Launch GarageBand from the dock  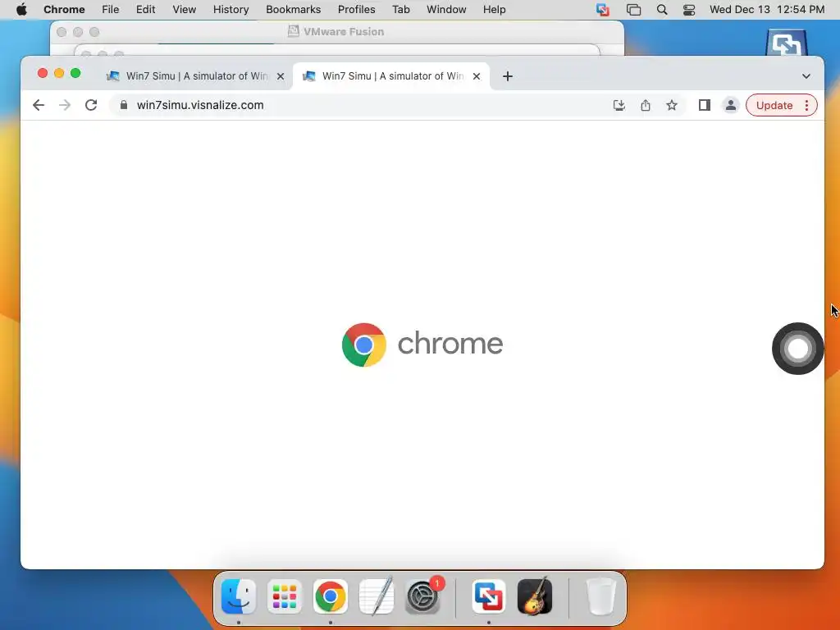(x=535, y=596)
